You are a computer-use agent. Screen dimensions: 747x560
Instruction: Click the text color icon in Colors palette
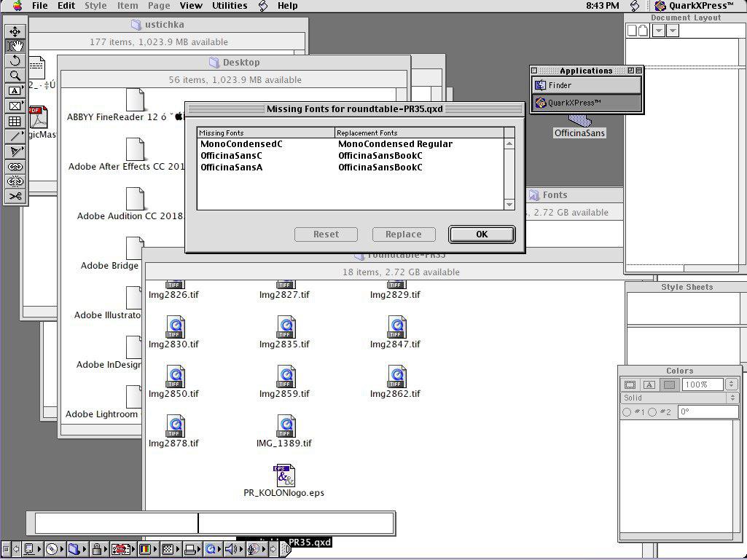649,384
